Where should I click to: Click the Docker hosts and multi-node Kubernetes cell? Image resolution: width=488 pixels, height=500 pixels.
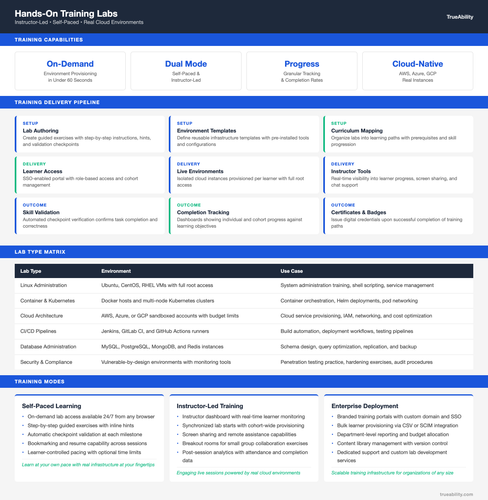tap(158, 301)
